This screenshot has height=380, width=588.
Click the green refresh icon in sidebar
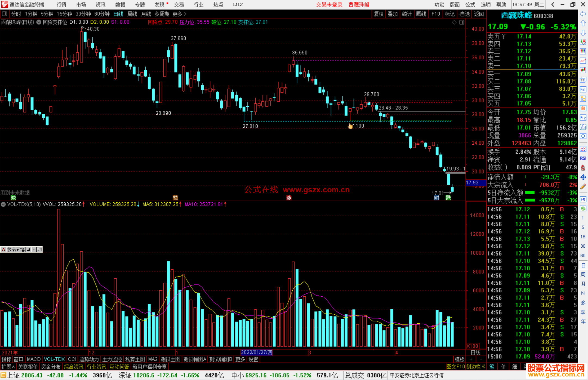583,209
